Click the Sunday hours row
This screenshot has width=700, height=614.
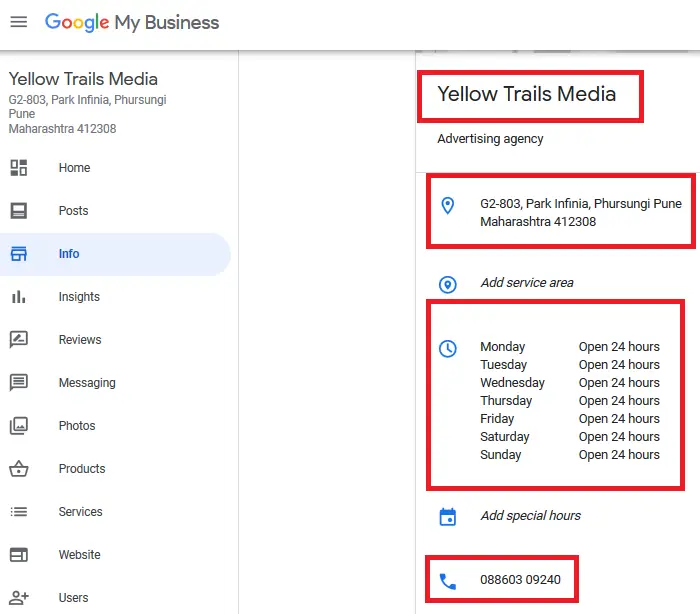(570, 455)
